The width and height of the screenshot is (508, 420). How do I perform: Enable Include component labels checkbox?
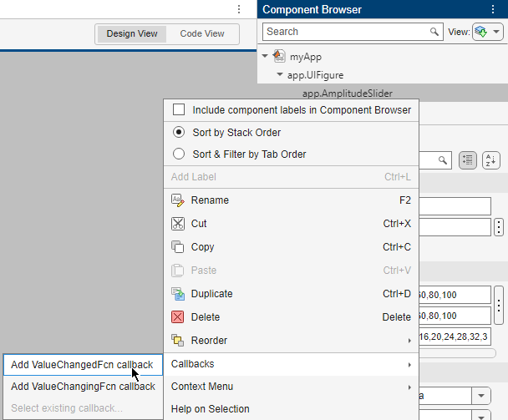click(178, 110)
